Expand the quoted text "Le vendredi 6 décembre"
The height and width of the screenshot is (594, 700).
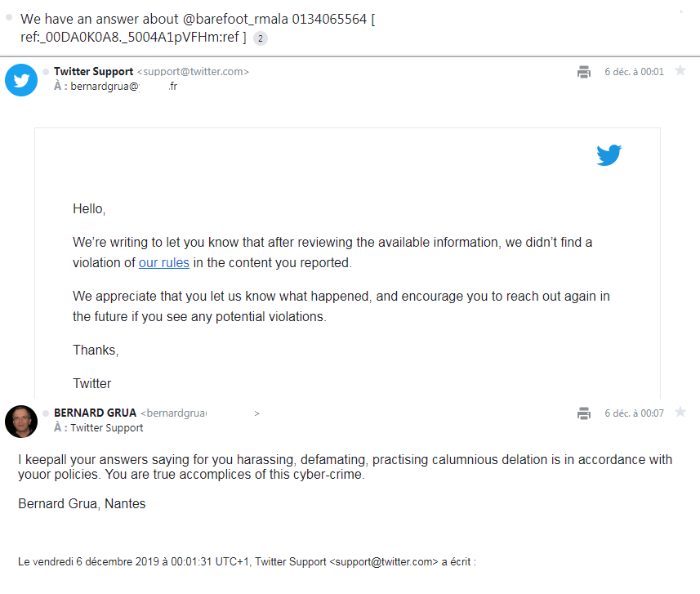coord(247,561)
